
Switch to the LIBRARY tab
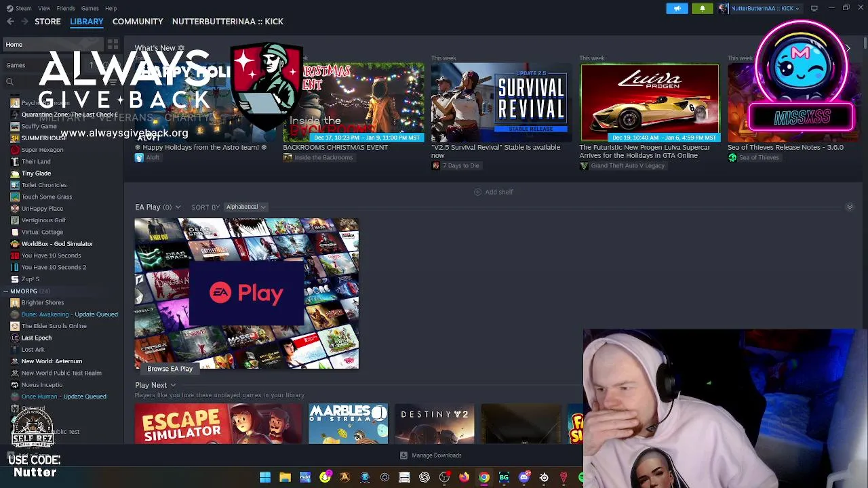(x=87, y=22)
